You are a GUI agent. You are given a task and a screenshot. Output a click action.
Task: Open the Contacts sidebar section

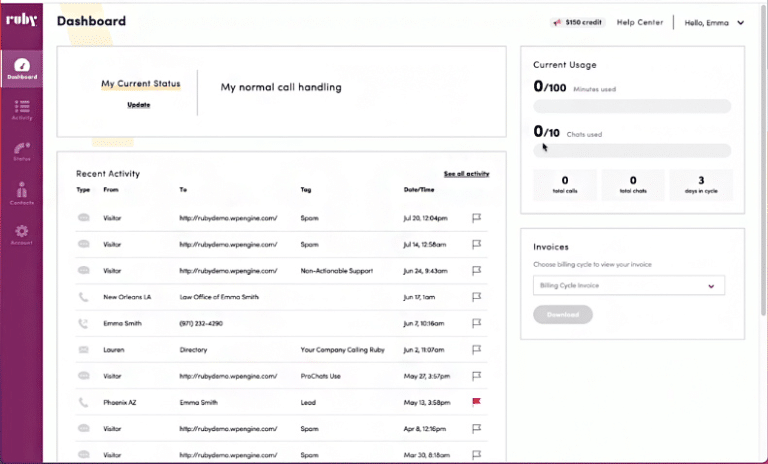(22, 194)
